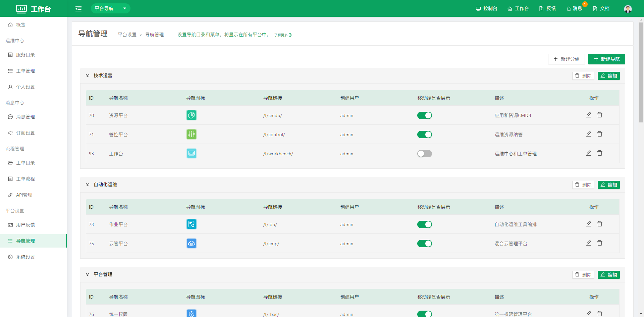The width and height of the screenshot is (644, 317).
Task: Open 工单管理 in the sidebar
Action: 34,71
